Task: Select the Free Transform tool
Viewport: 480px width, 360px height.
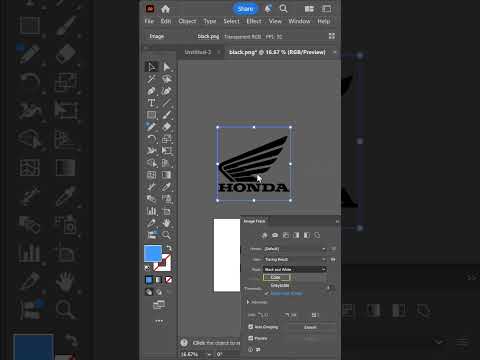Action: [x=167, y=151]
